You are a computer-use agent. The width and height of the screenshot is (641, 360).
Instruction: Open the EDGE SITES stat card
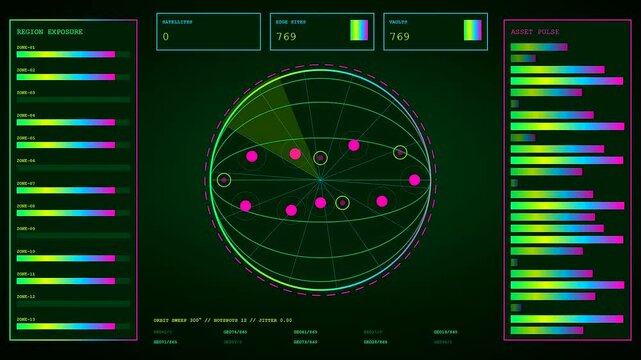(322, 32)
